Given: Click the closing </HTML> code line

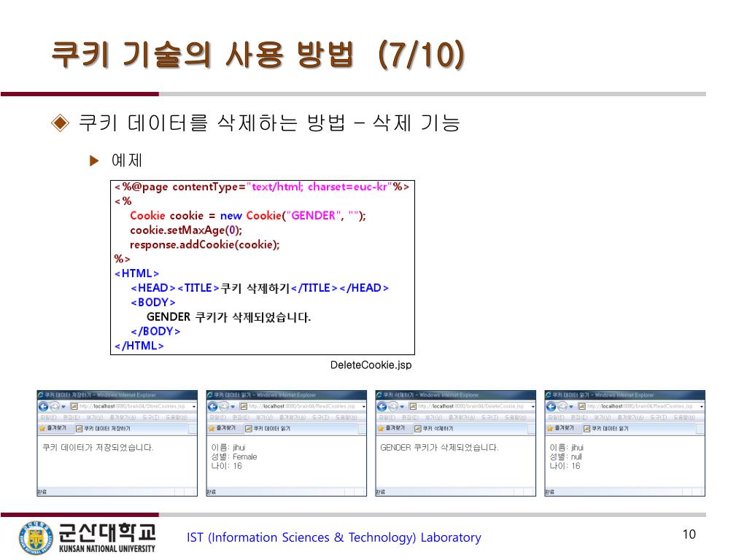Looking at the screenshot, I should coord(139,346).
